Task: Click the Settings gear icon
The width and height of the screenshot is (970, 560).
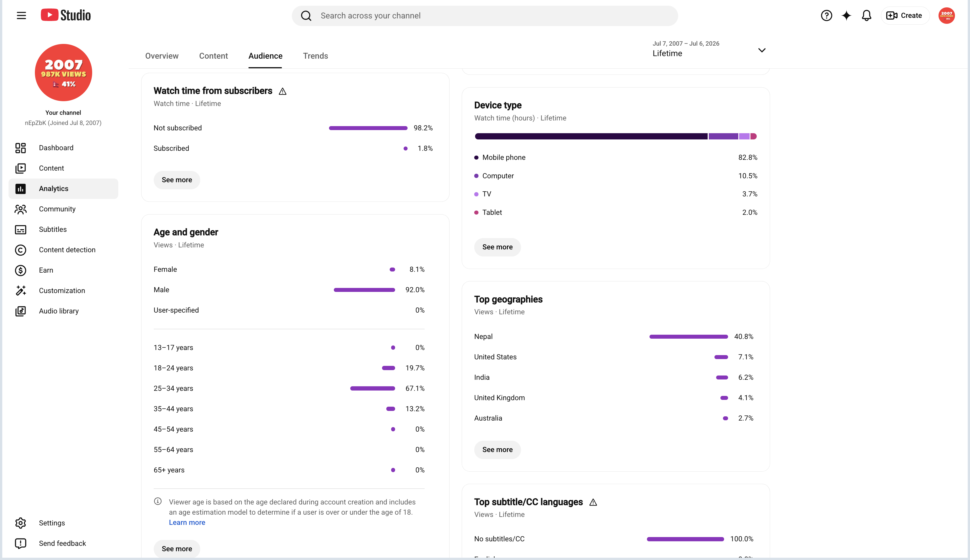Action: click(20, 523)
